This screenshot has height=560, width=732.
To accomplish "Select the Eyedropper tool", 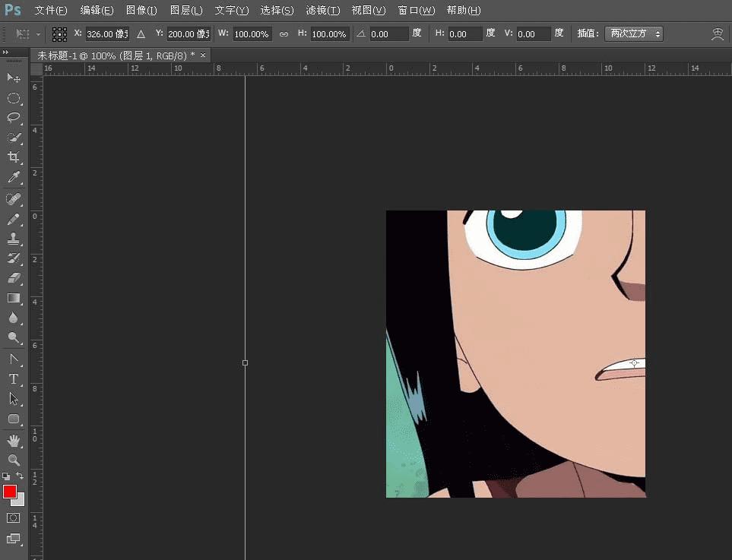I will 14,178.
